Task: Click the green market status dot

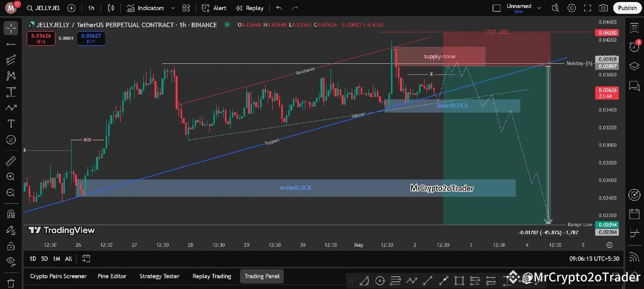Action: pos(227,25)
